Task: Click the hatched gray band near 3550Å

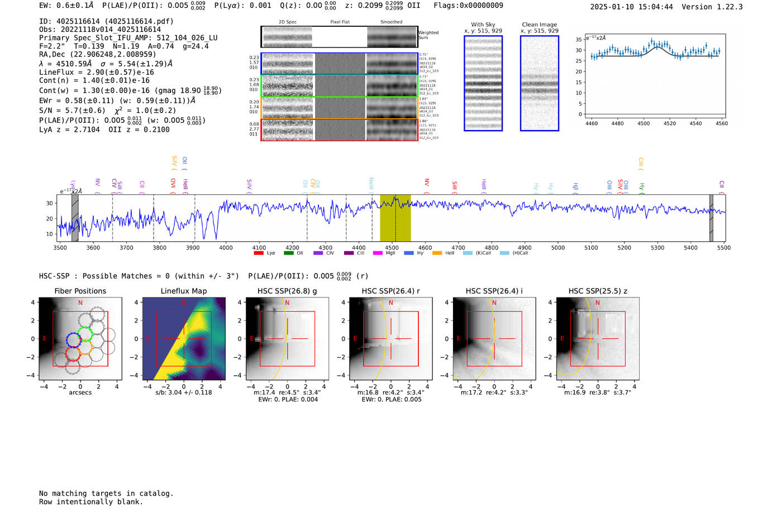Action: click(75, 218)
